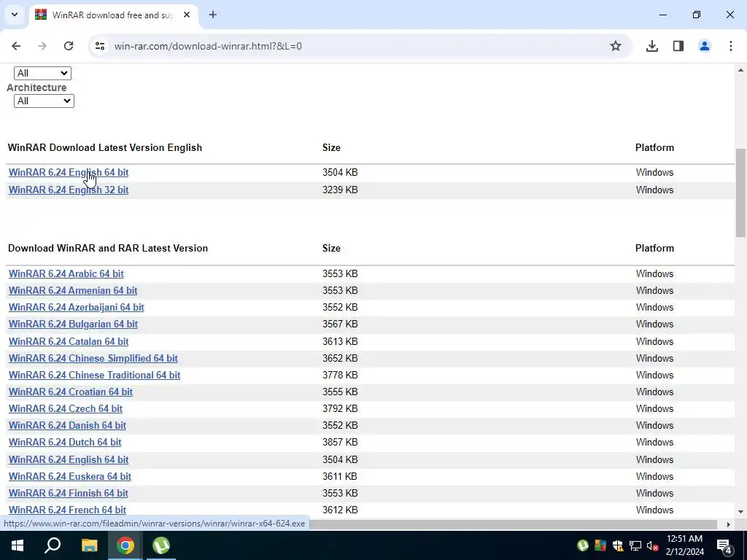Click the address bar URL

point(208,46)
